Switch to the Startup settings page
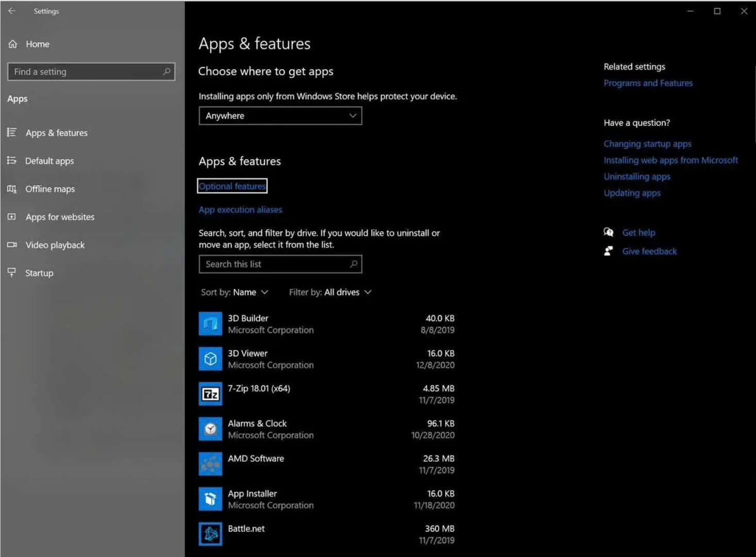This screenshot has height=557, width=756. coord(39,273)
